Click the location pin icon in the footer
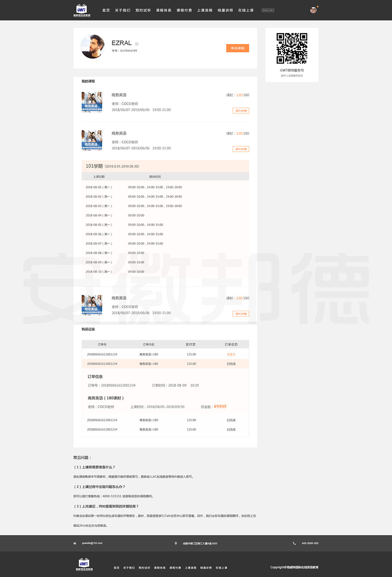This screenshot has height=577, width=392. point(176,543)
